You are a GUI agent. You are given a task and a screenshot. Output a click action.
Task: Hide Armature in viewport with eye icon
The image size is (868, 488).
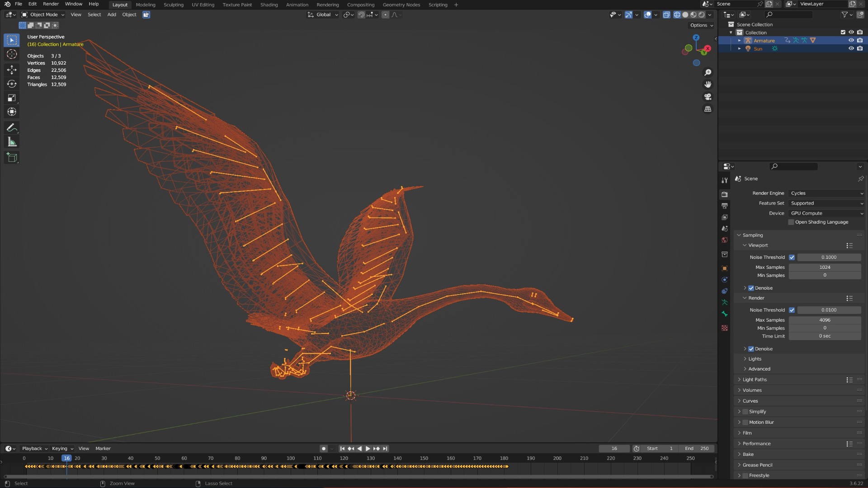tap(851, 40)
